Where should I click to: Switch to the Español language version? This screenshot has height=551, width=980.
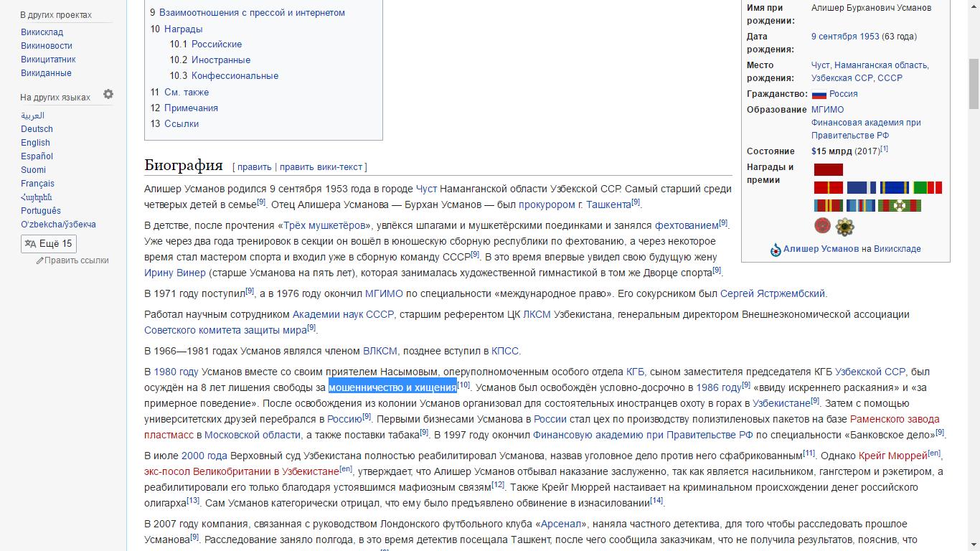click(x=37, y=156)
